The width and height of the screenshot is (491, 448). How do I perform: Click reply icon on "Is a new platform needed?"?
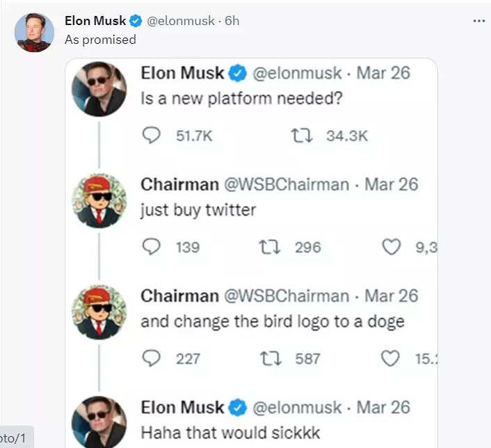pos(151,135)
